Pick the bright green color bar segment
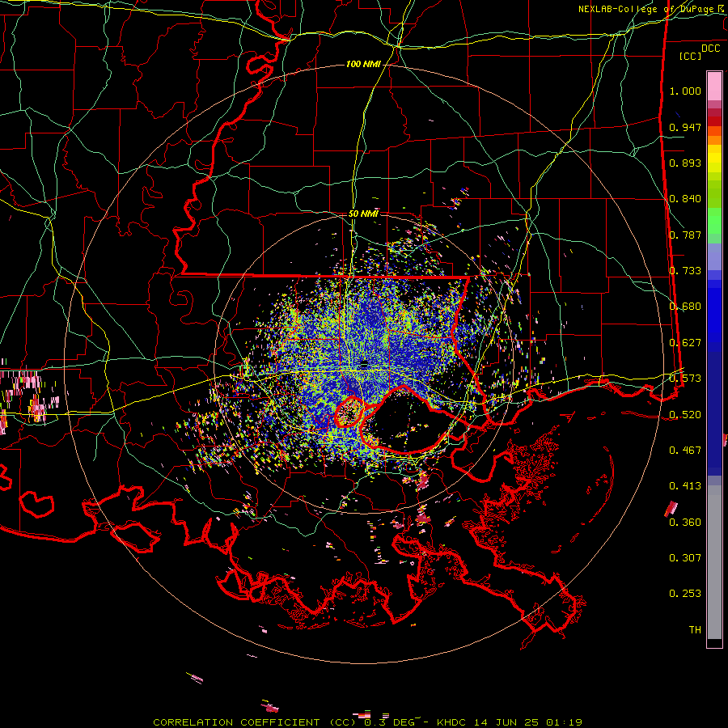 (x=714, y=221)
